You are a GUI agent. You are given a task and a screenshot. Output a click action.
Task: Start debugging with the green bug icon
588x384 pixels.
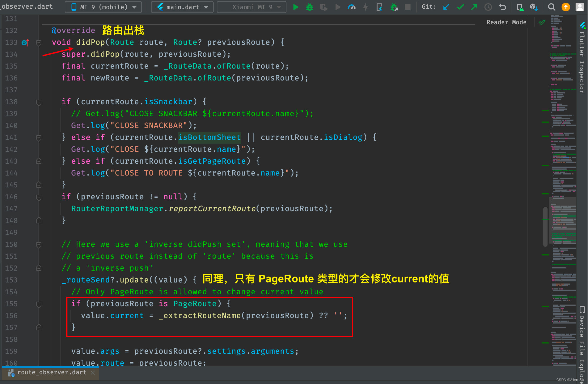(310, 7)
